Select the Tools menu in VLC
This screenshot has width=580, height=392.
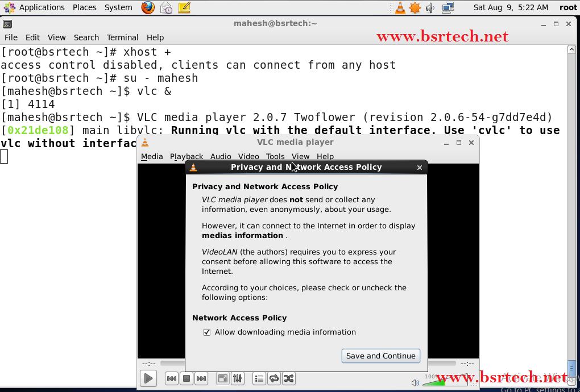[275, 156]
